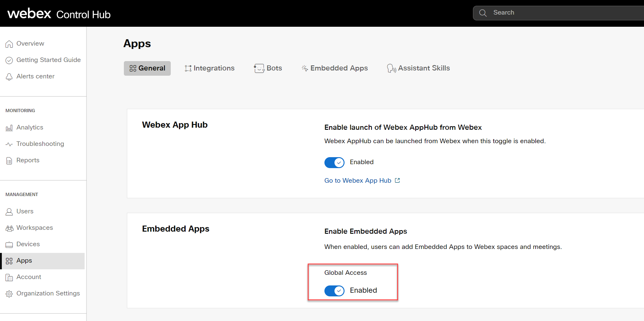Click Enable launch of Webex AppHub heading
This screenshot has height=321, width=644.
tap(403, 128)
